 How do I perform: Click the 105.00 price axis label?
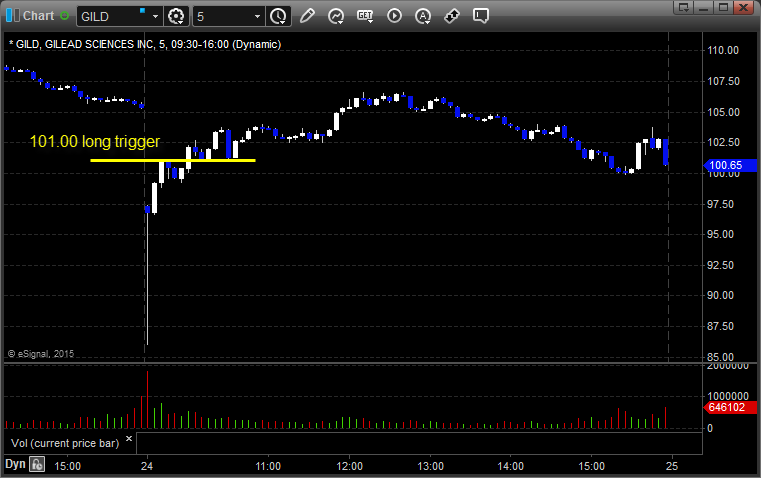pyautogui.click(x=723, y=112)
